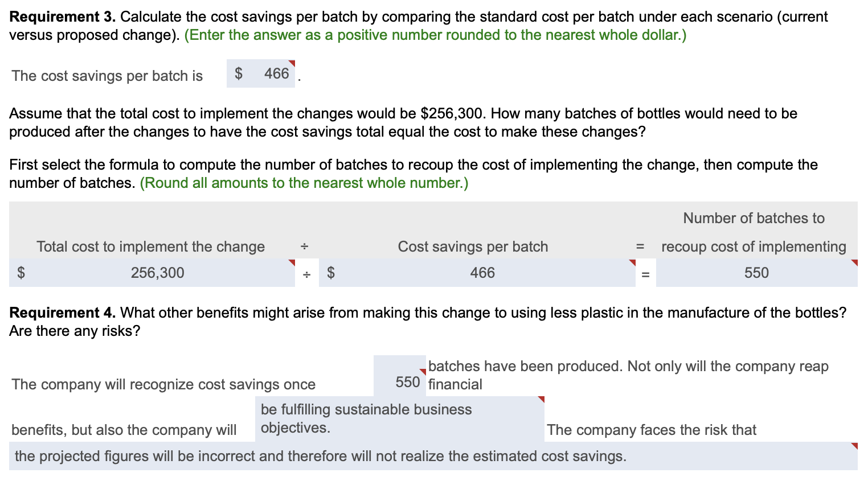
Task: Click the equals sign in the formula table
Action: (646, 274)
